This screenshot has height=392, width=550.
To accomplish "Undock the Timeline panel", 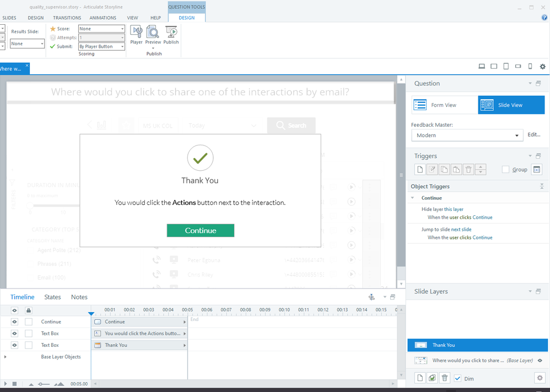I will 392,297.
